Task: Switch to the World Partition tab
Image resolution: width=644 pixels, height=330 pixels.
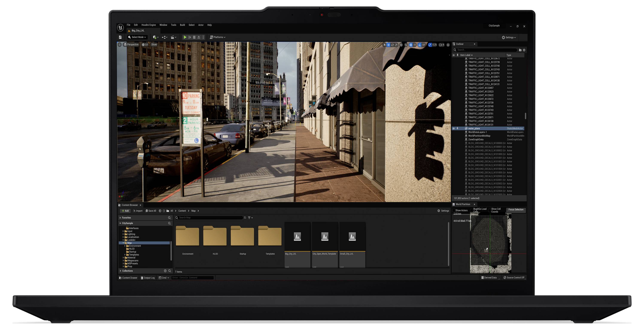Action: coord(463,204)
